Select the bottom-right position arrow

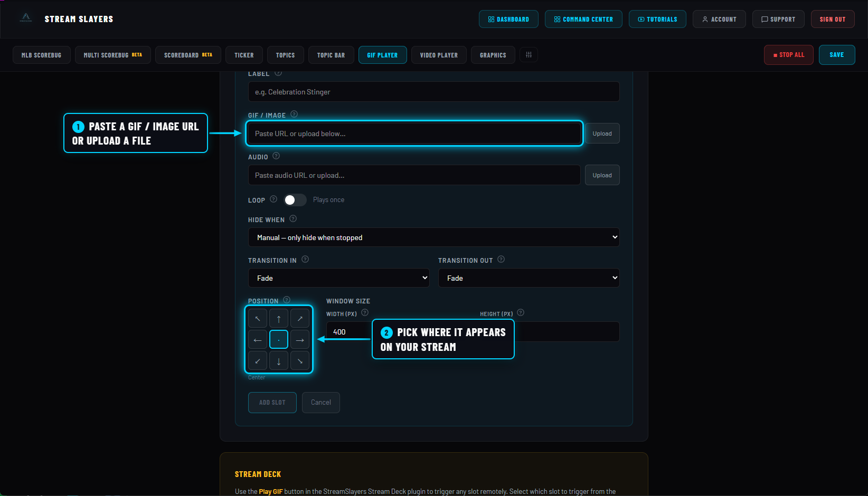point(300,361)
